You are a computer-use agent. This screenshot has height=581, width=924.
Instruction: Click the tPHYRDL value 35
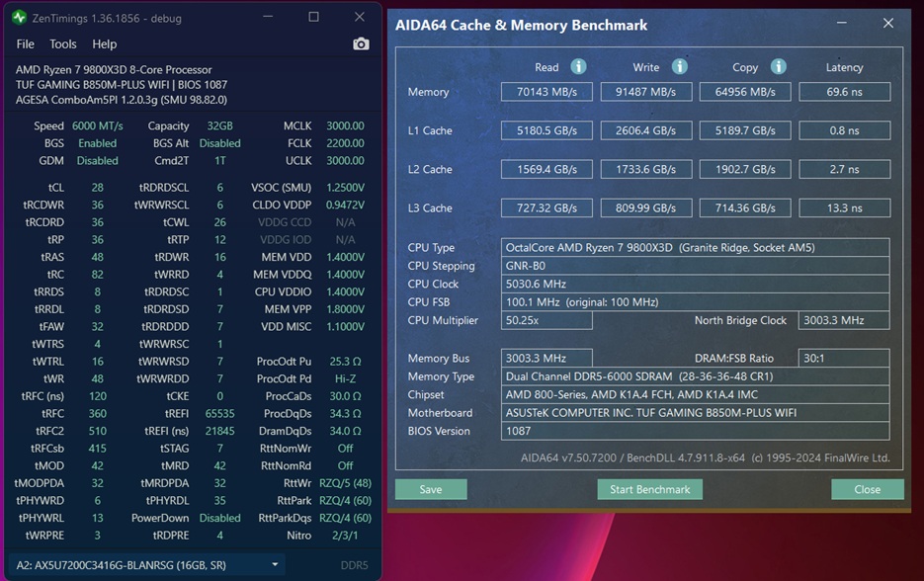pyautogui.click(x=219, y=501)
